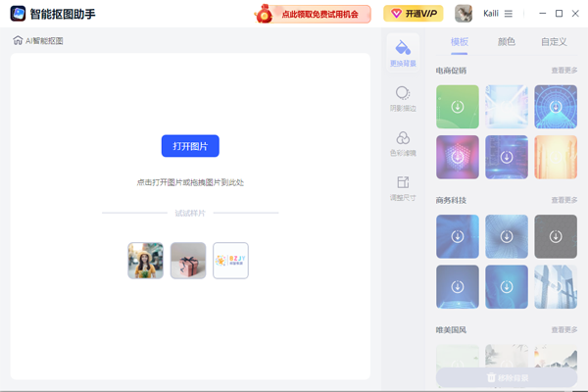Open the second sidebar tool (shadow/stroke icon)

[x=402, y=97]
